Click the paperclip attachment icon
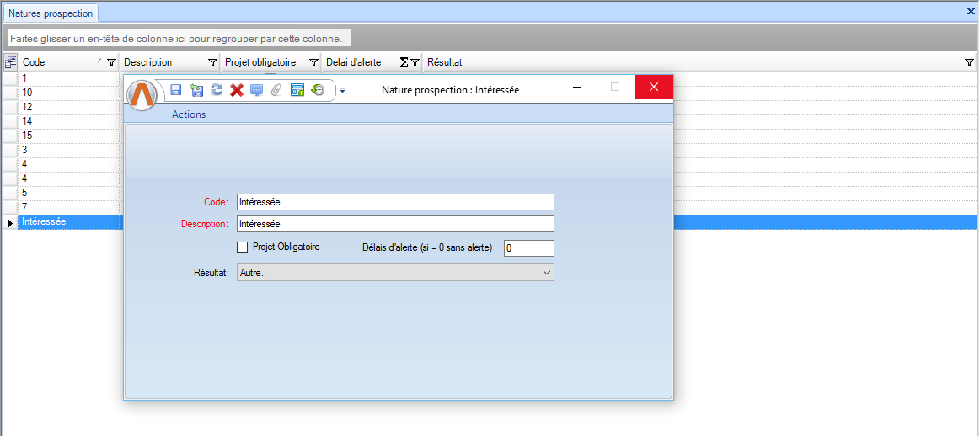Image resolution: width=980 pixels, height=436 pixels. [276, 89]
